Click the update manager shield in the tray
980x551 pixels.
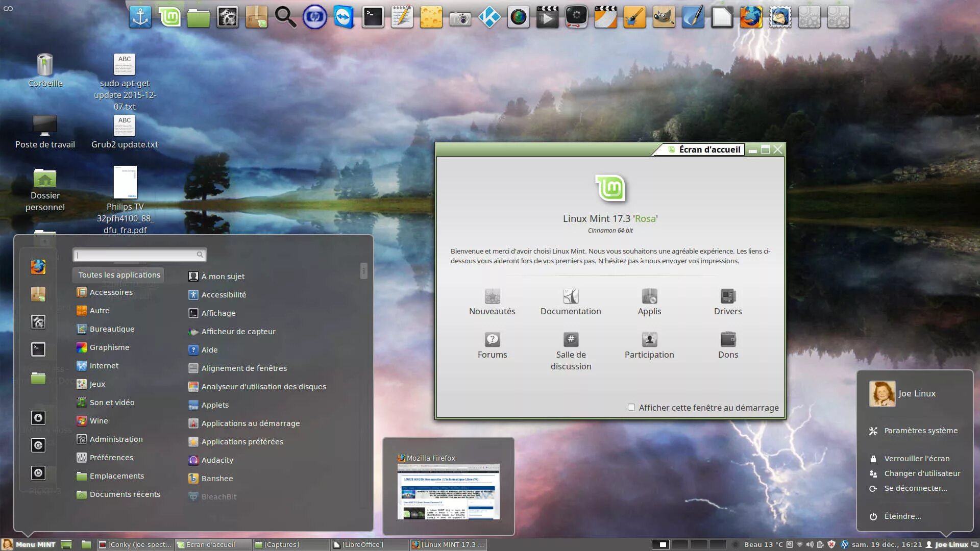pyautogui.click(x=831, y=544)
